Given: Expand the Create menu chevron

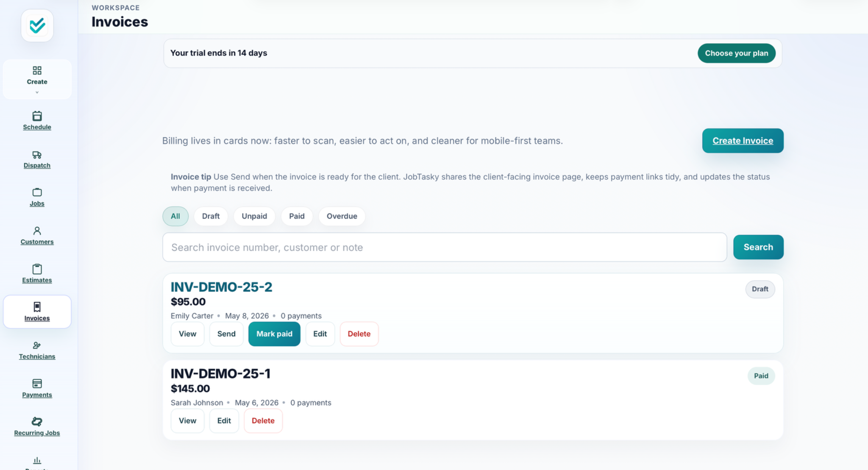Looking at the screenshot, I should point(37,92).
